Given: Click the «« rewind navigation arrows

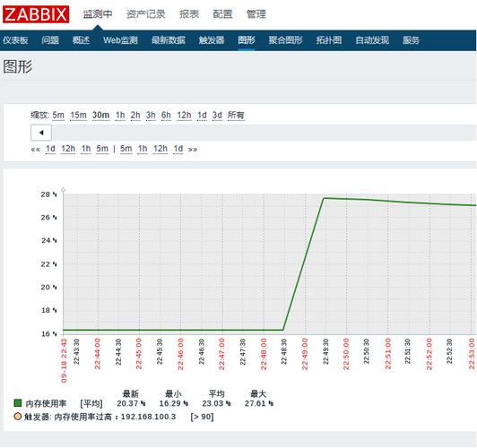Looking at the screenshot, I should [x=36, y=150].
